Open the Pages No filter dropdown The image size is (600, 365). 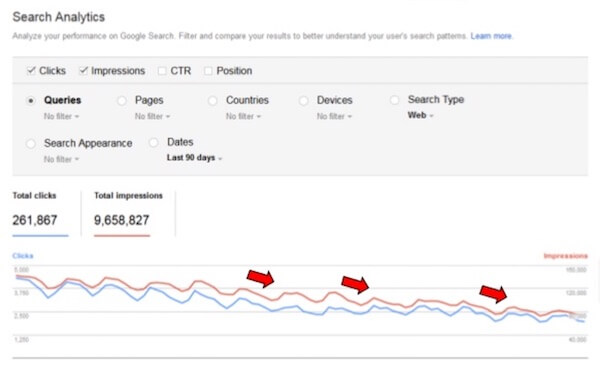[x=152, y=116]
